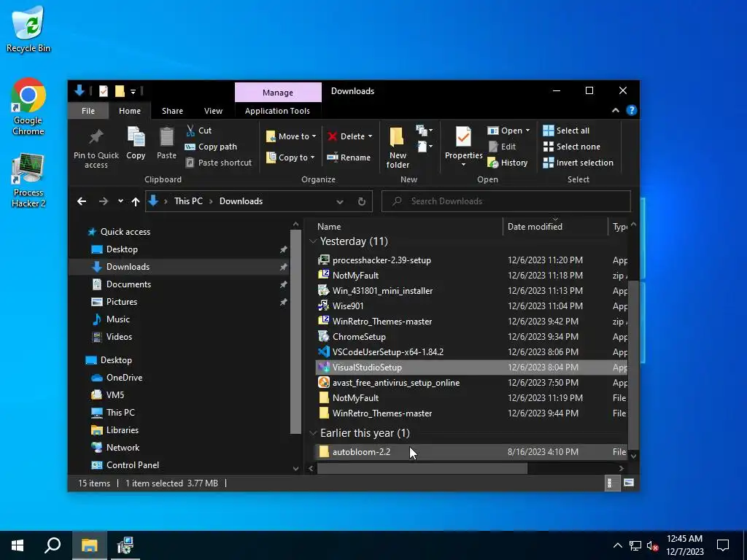Click the horizontal scrollbar in file list
This screenshot has height=560, width=747.
pos(422,469)
